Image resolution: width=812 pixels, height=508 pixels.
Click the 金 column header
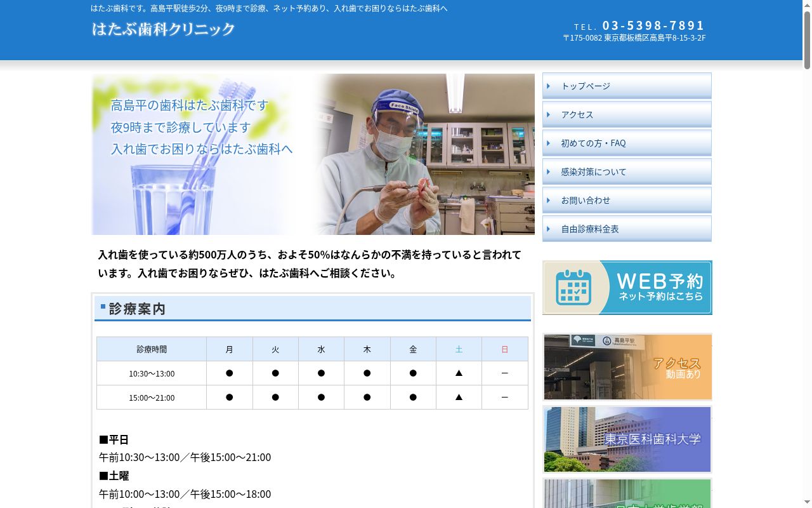pyautogui.click(x=413, y=349)
